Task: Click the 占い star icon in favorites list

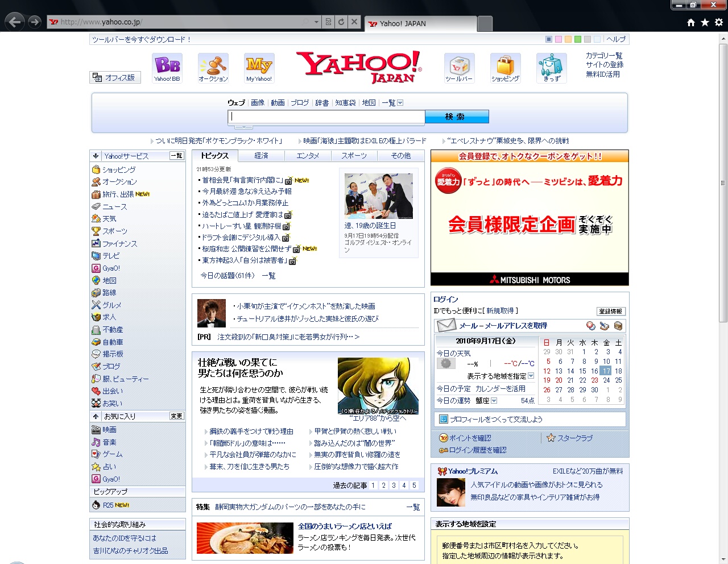Action: [96, 466]
